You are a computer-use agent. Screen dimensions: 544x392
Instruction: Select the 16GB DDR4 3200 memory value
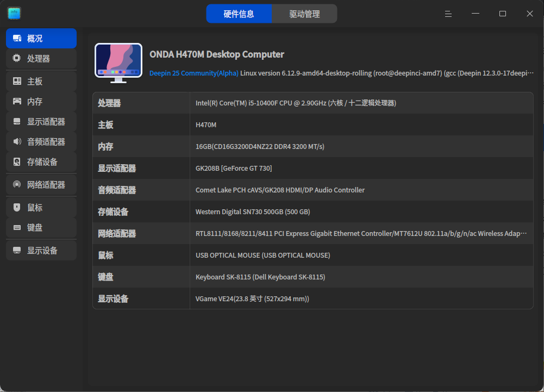click(x=260, y=146)
